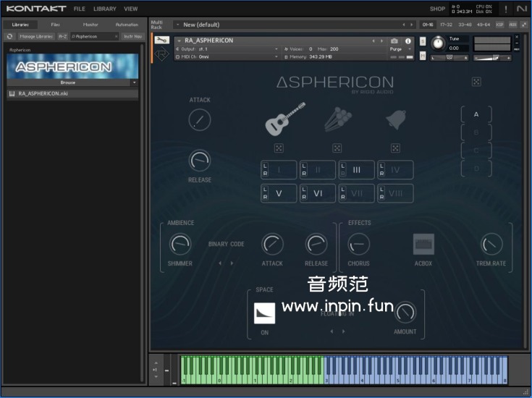This screenshot has height=398, width=532.
Task: Select the bell instrument icon
Action: [x=395, y=119]
